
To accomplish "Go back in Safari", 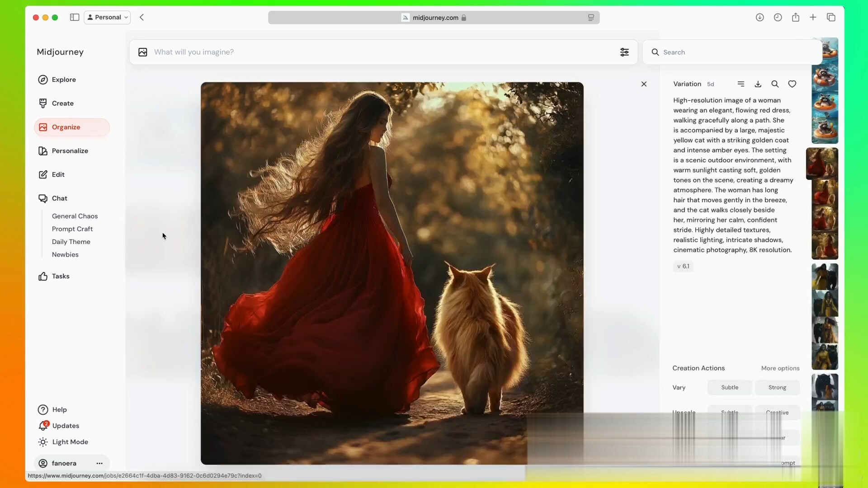I will 142,17.
